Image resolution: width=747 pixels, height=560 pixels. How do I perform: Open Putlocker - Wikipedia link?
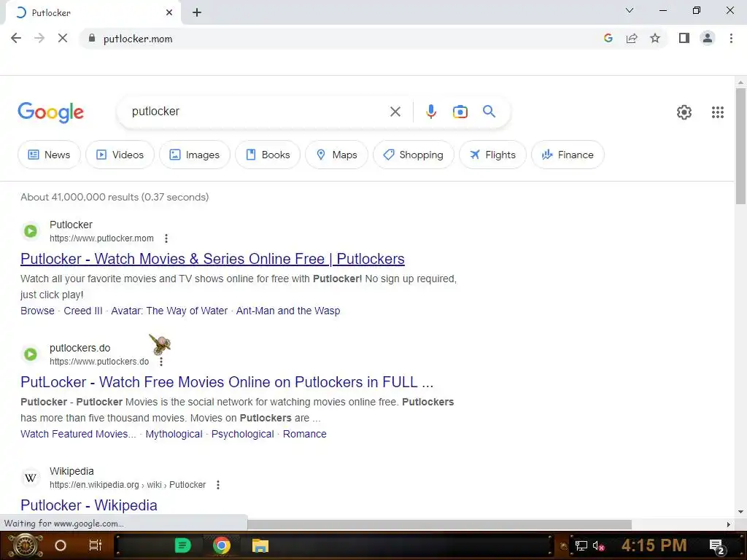tap(88, 505)
